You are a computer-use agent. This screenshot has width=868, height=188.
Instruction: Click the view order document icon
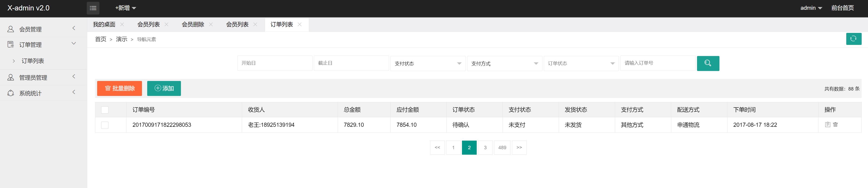click(x=827, y=125)
